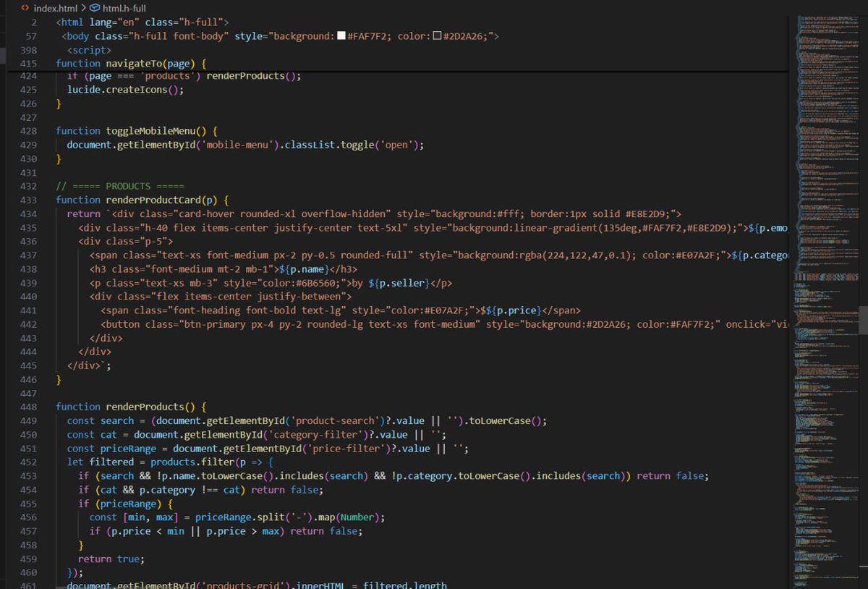
Task: Click the 'category-filter' string literal
Action: point(316,434)
